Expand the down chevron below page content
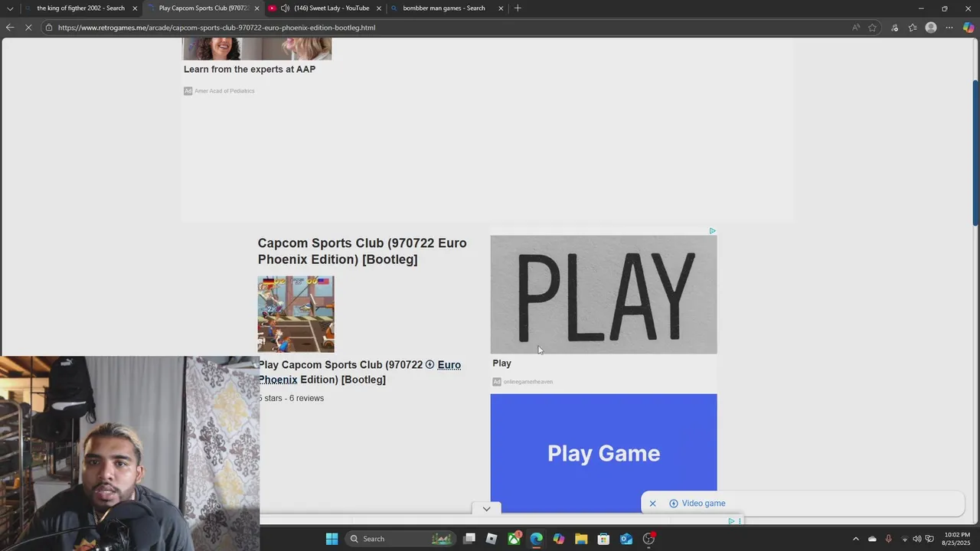Screen dimensions: 980x551 [x=486, y=508]
